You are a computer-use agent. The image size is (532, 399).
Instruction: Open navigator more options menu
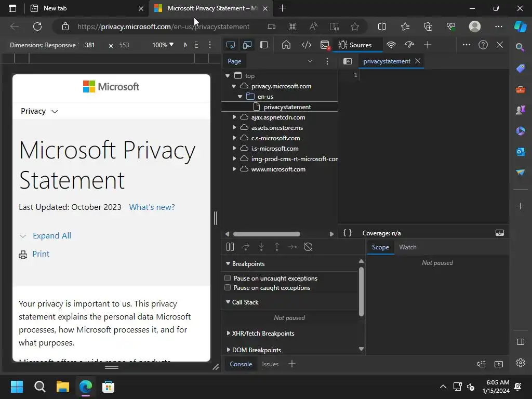point(327,61)
